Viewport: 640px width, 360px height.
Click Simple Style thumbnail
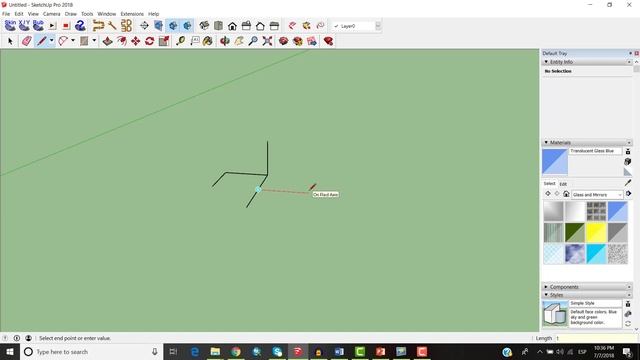pos(555,314)
